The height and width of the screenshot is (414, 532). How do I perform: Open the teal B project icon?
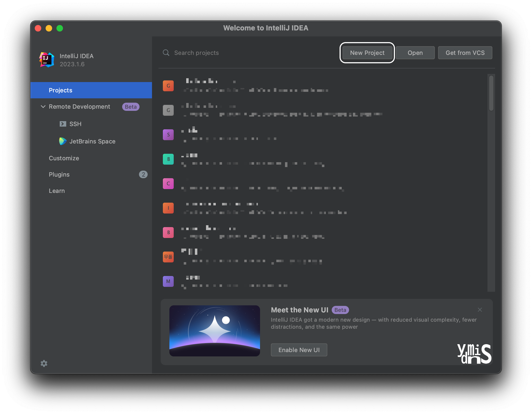(x=168, y=159)
